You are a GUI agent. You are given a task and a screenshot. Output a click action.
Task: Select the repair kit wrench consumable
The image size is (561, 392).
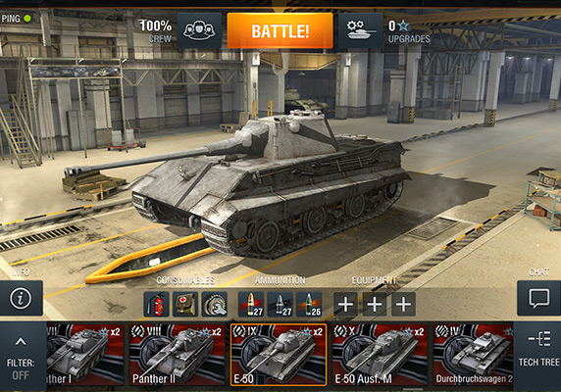pyautogui.click(x=215, y=305)
